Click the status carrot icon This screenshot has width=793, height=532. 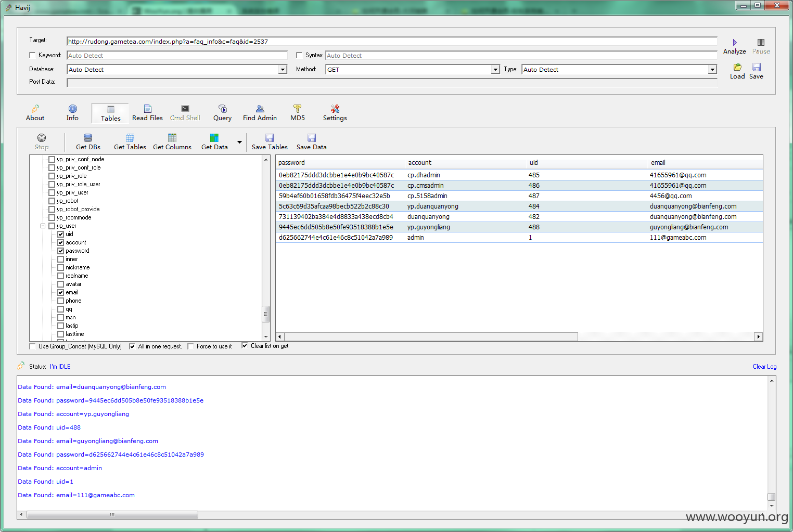pyautogui.click(x=21, y=366)
